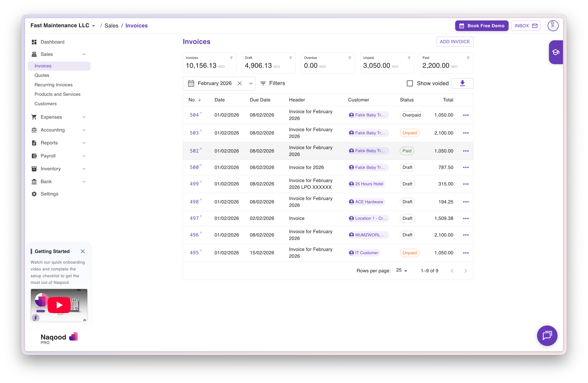This screenshot has height=383, width=588.
Task: Click the filter funnel on Paid card
Action: pos(468,58)
